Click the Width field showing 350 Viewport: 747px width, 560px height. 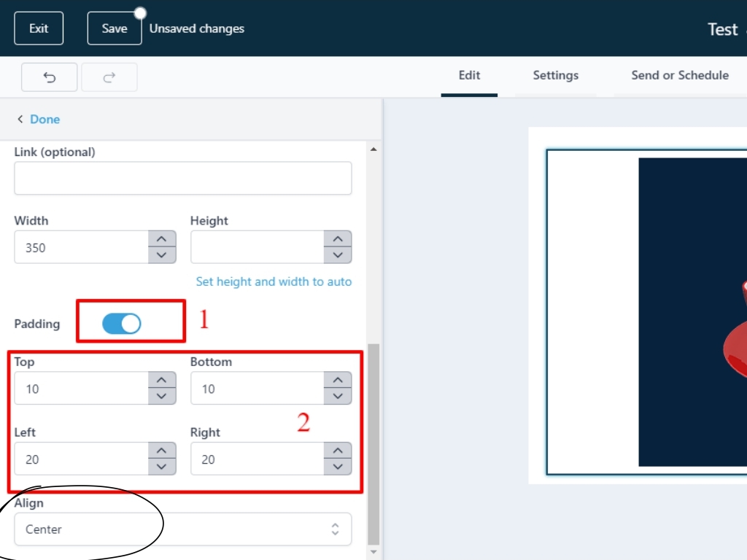point(82,247)
